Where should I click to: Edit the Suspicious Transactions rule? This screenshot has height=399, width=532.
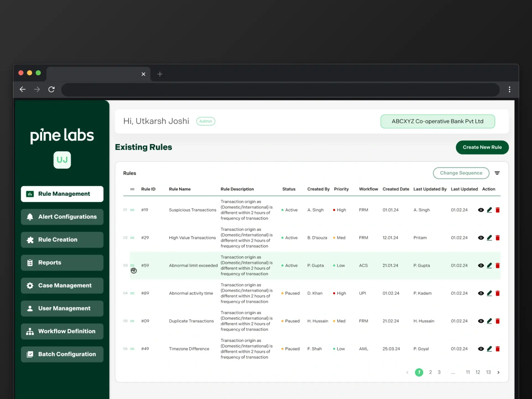(x=489, y=210)
